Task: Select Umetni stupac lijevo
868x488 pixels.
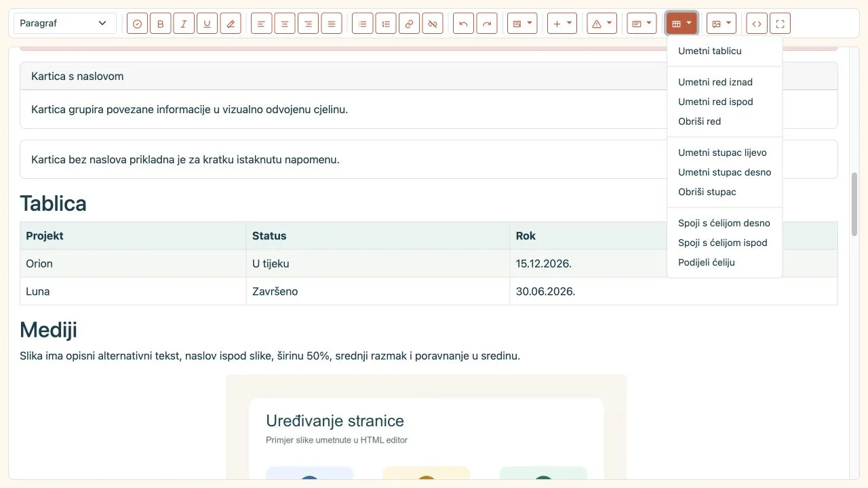Action: 725,153
